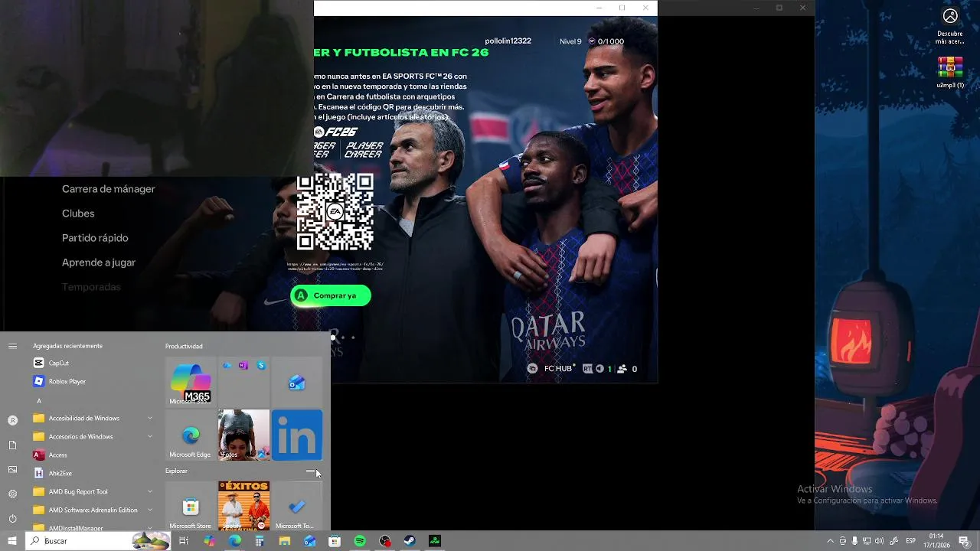Open the Pictures shortcut in Start sidebar

click(12, 469)
